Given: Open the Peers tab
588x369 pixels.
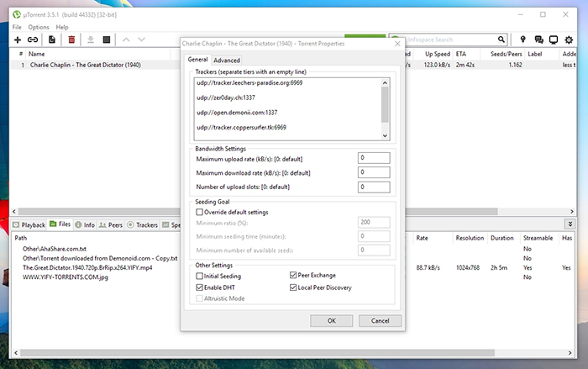Looking at the screenshot, I should [111, 225].
